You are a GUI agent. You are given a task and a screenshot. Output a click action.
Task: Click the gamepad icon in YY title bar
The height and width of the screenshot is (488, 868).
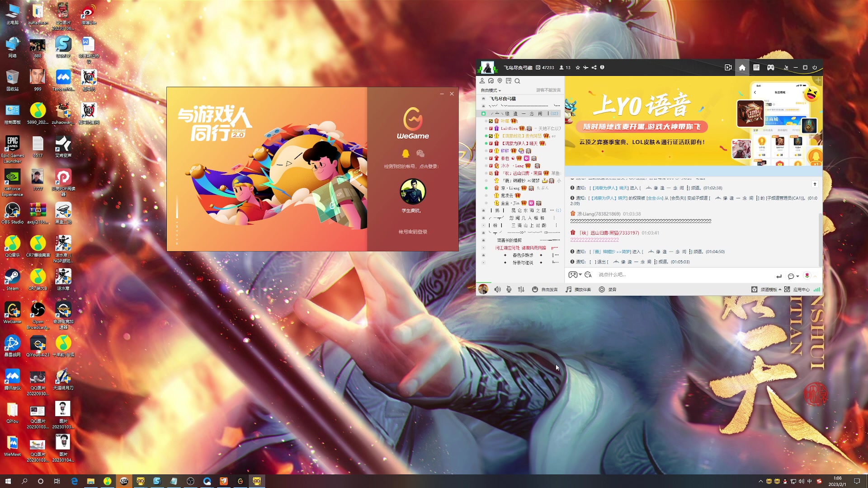coord(770,67)
